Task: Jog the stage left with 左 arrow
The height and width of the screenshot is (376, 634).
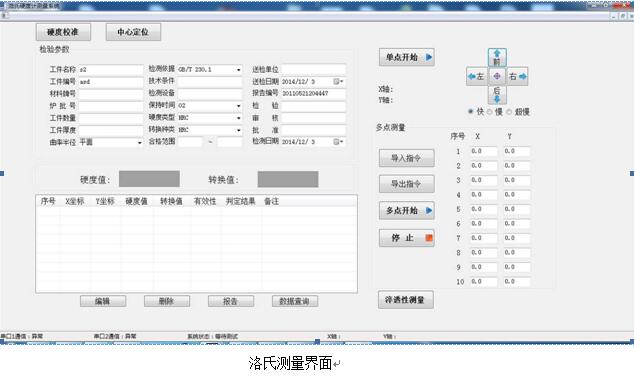Action: [476, 76]
